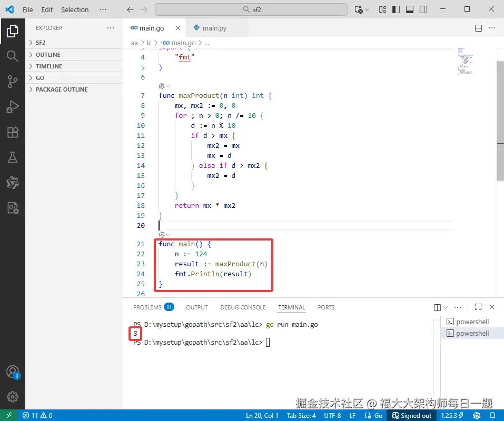Viewport: 504px width, 421px height.
Task: Open the Selection menu
Action: click(75, 9)
